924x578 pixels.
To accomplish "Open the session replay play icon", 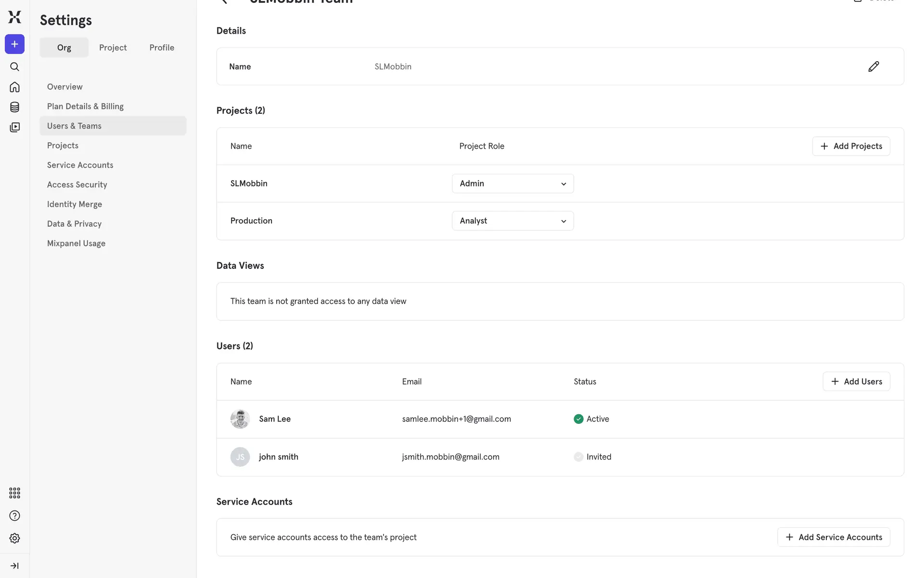I will point(14,127).
